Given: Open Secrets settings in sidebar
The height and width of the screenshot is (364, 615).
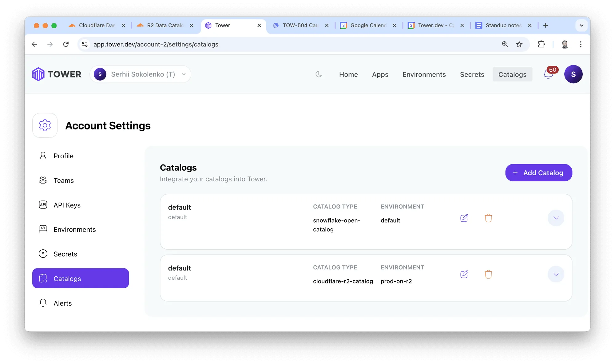Looking at the screenshot, I should 81,254.
